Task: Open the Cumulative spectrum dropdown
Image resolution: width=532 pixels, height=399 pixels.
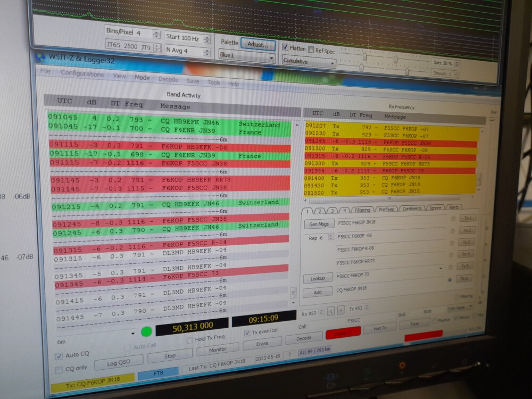Action: click(x=309, y=61)
